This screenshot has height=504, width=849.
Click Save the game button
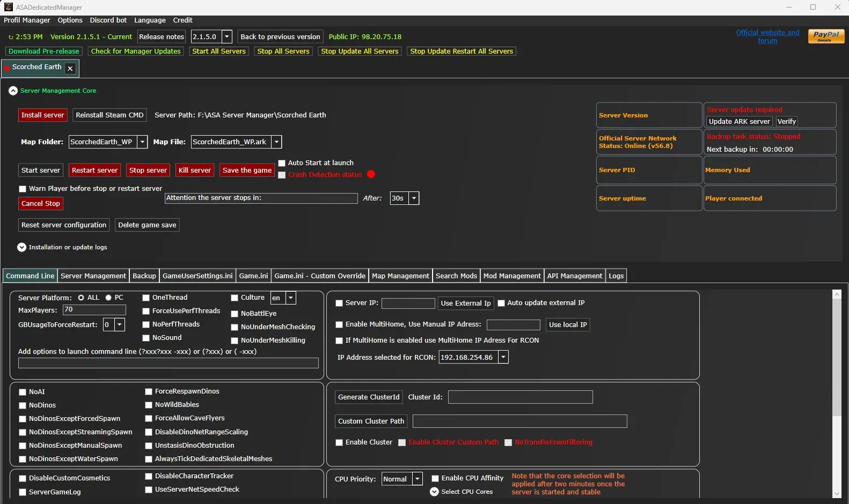247,171
